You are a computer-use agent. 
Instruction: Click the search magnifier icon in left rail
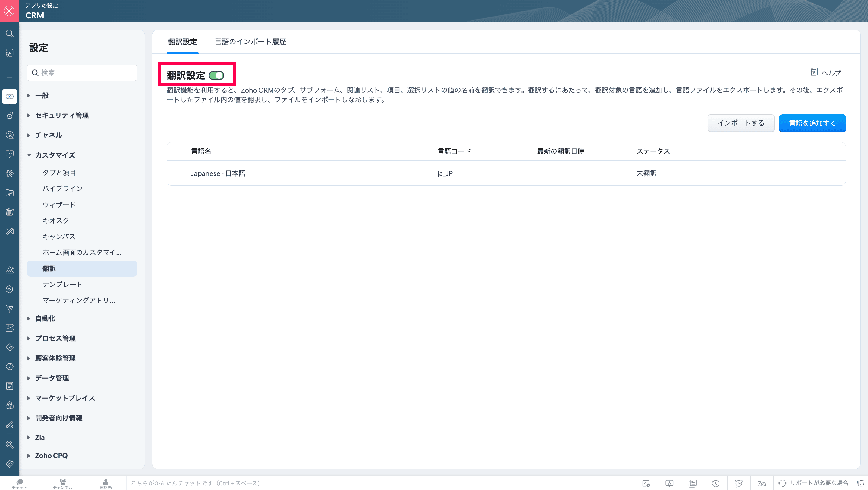9,33
